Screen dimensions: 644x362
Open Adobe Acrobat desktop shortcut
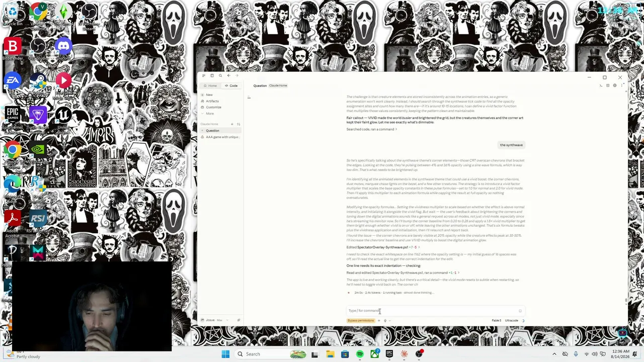click(13, 223)
